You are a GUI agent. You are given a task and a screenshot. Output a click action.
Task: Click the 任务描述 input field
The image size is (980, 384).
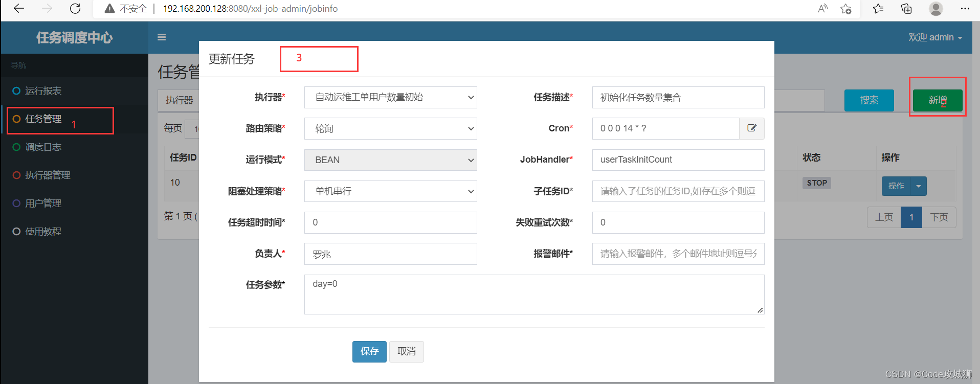[x=678, y=97]
